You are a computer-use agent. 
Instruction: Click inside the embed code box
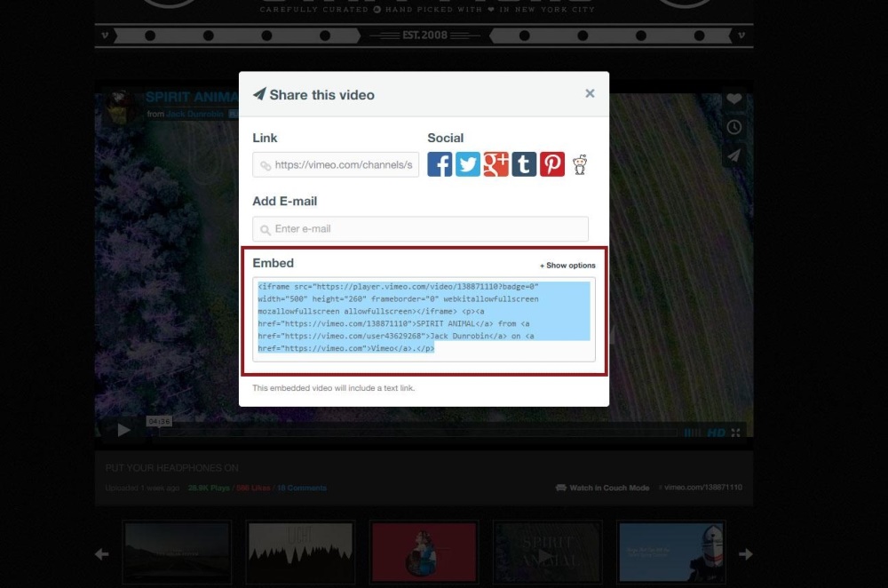(x=424, y=319)
